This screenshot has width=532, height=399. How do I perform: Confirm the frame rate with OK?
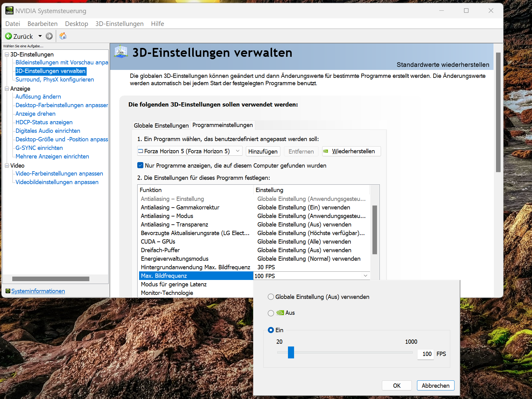tap(397, 386)
